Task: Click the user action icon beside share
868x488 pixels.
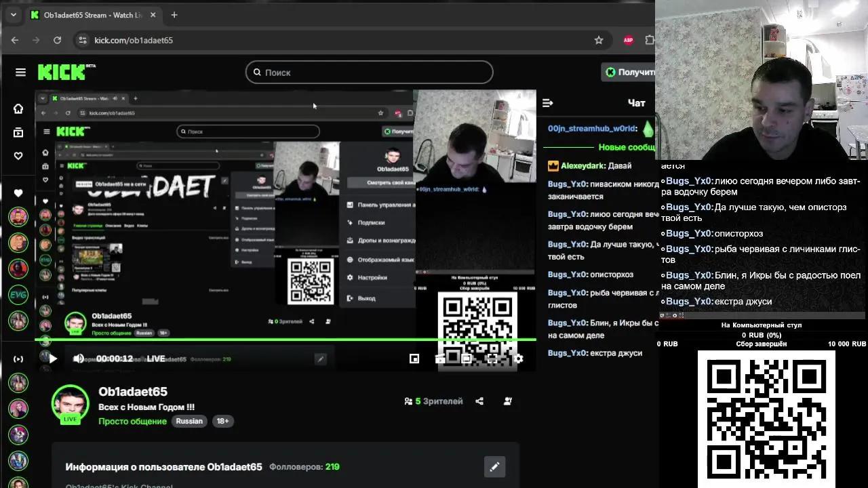Action: click(x=508, y=401)
